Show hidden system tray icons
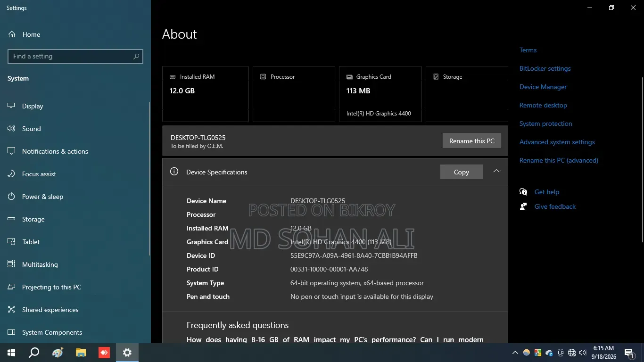Screen dimensions: 644x362 coord(515,353)
